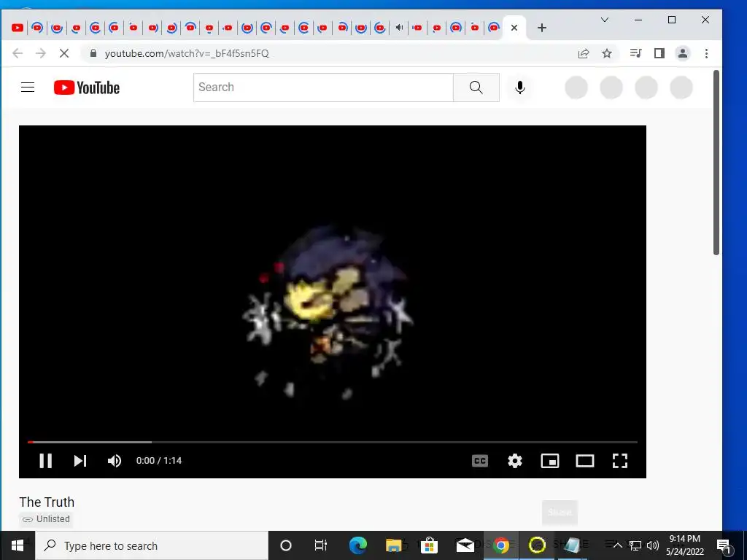Mute the video player volume

(115, 461)
